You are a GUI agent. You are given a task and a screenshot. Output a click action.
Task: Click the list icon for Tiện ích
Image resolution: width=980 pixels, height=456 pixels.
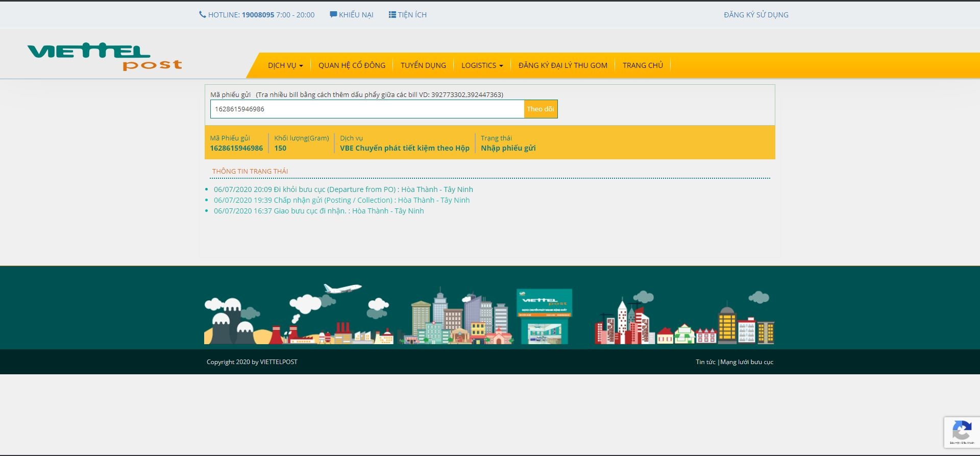(x=392, y=15)
